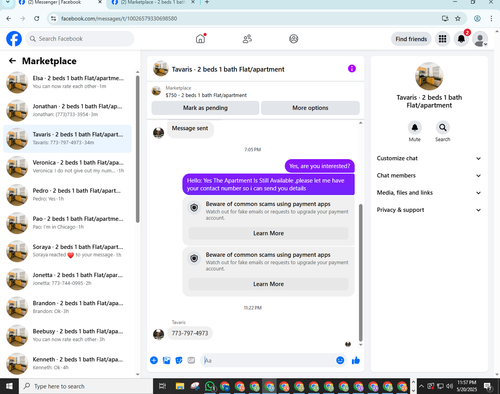Click More options button

(310, 108)
